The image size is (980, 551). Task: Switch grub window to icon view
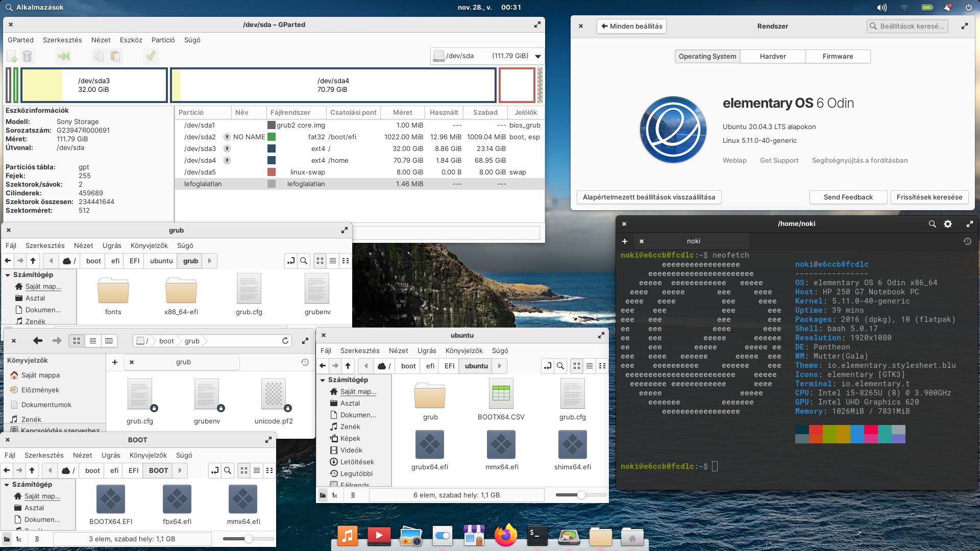(320, 261)
